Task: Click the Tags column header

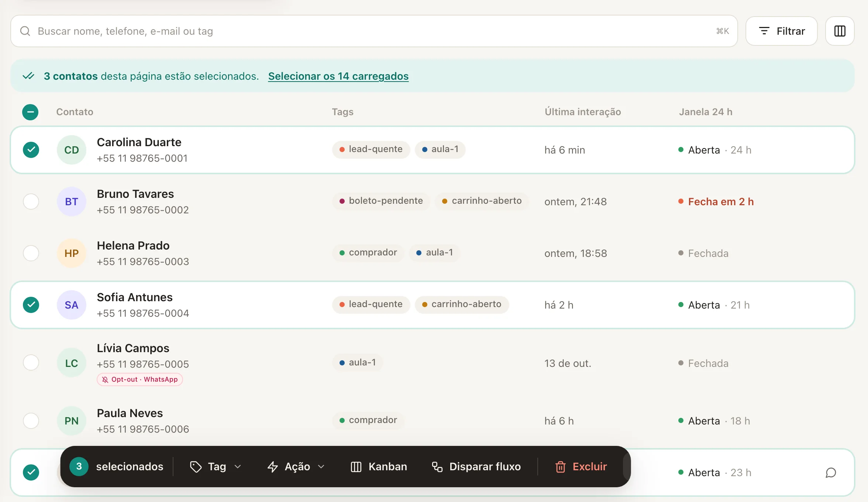Action: click(342, 112)
